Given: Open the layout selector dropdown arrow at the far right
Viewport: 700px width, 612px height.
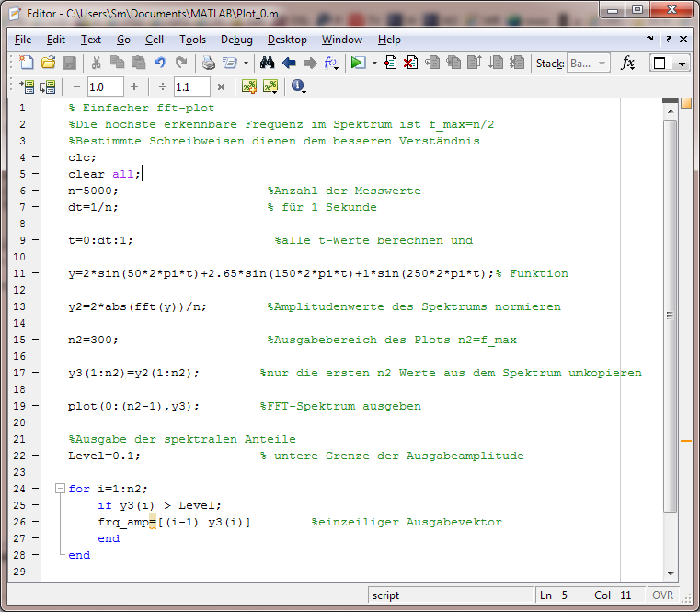Looking at the screenshot, I should (x=682, y=64).
